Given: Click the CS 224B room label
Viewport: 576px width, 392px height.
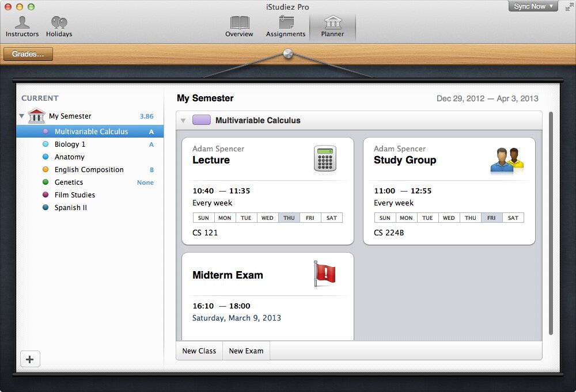Looking at the screenshot, I should tap(389, 233).
